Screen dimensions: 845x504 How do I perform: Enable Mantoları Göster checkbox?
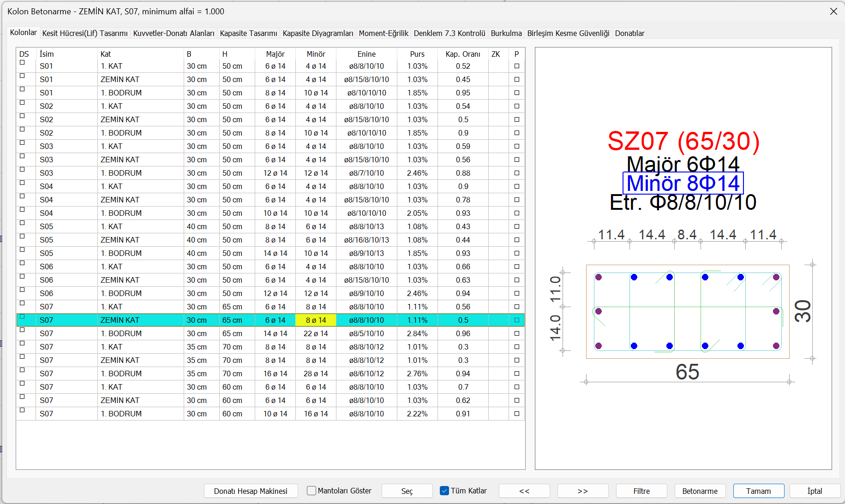coord(312,491)
